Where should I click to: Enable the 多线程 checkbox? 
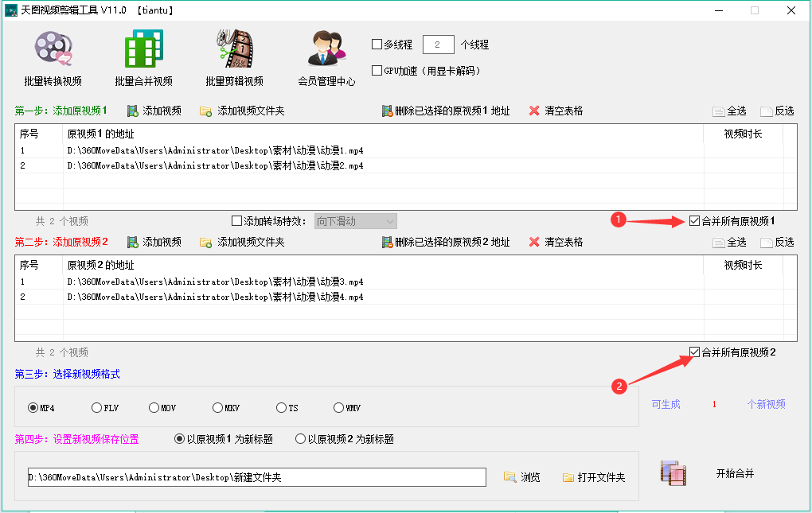point(377,45)
